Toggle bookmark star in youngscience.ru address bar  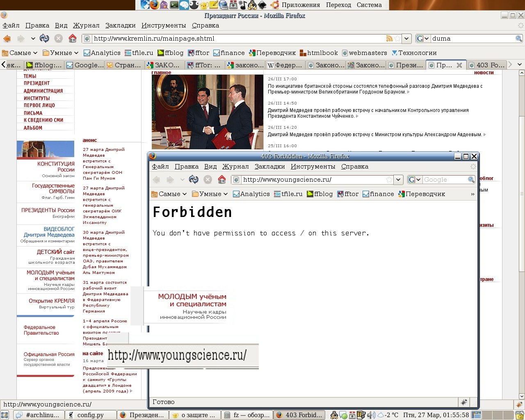pyautogui.click(x=389, y=180)
